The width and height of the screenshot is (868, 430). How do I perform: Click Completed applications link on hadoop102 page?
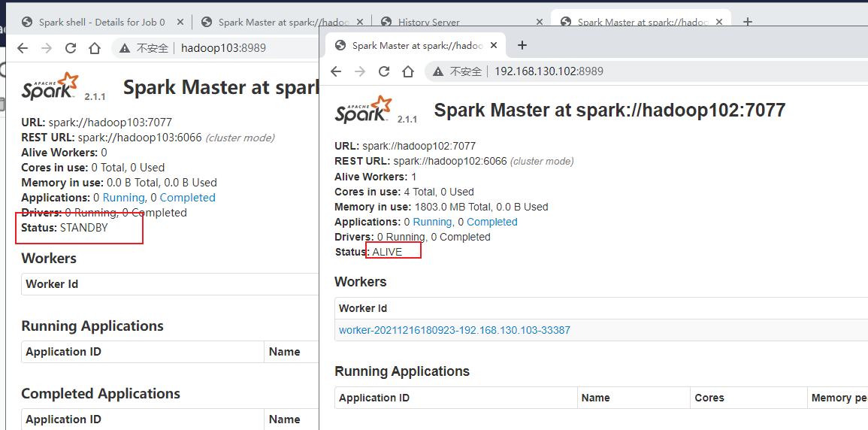click(491, 222)
